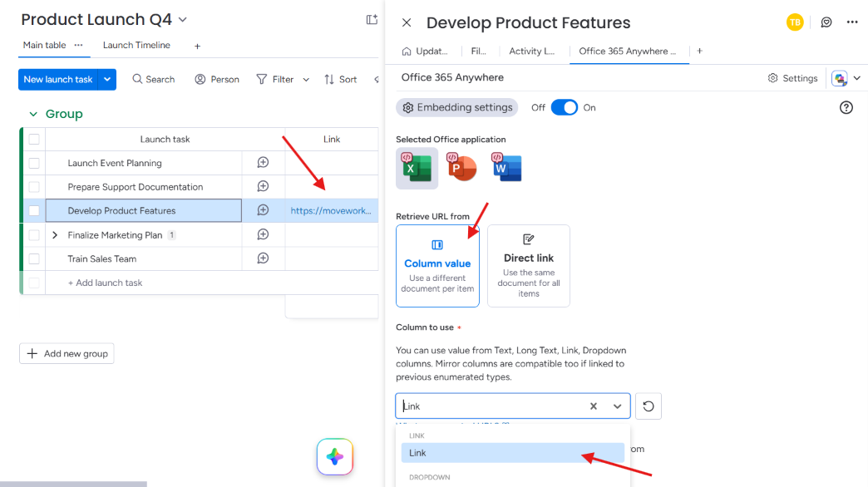Check the Finalize Marketing Plan row checkbox
The width and height of the screenshot is (868, 487).
click(x=34, y=234)
